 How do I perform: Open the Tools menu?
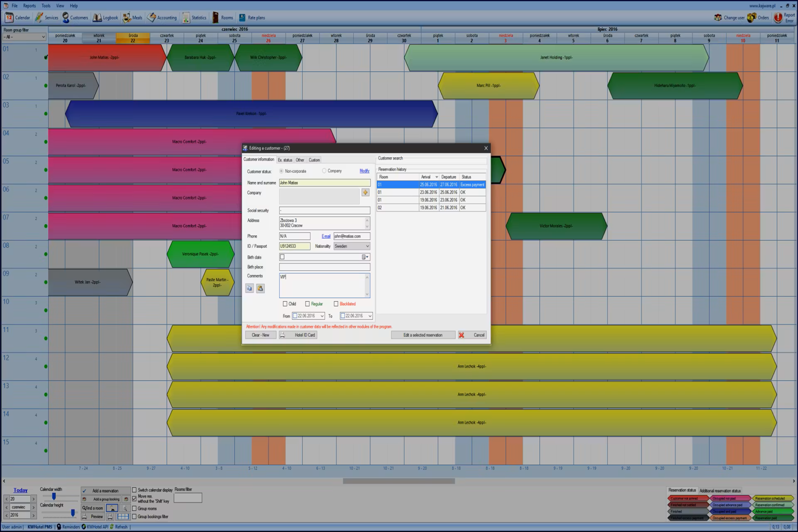tap(46, 6)
